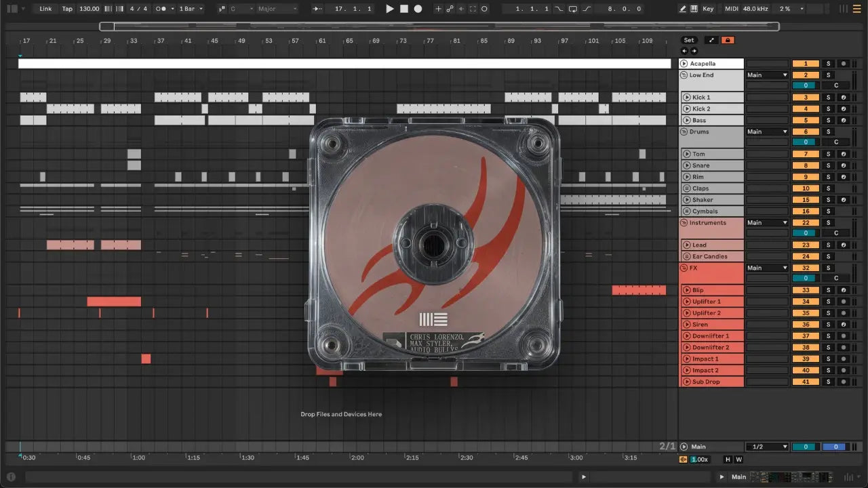Jump to the previous locator arrow
Screen dimensions: 868x488
tap(684, 51)
